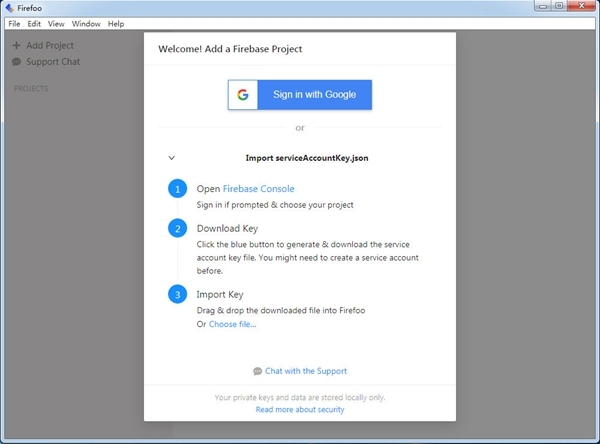Click Chat with the Support link
This screenshot has height=444, width=600.
[x=305, y=371]
